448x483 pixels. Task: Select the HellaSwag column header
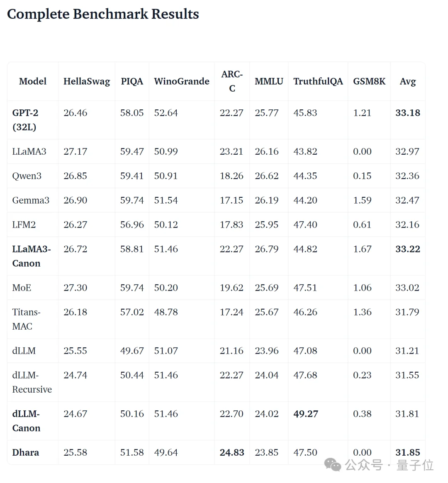pyautogui.click(x=87, y=81)
